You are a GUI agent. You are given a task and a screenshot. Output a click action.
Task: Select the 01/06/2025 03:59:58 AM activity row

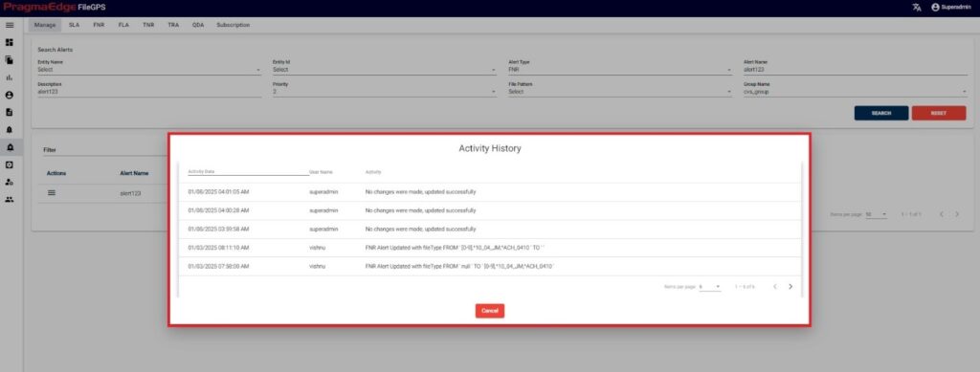tap(489, 230)
